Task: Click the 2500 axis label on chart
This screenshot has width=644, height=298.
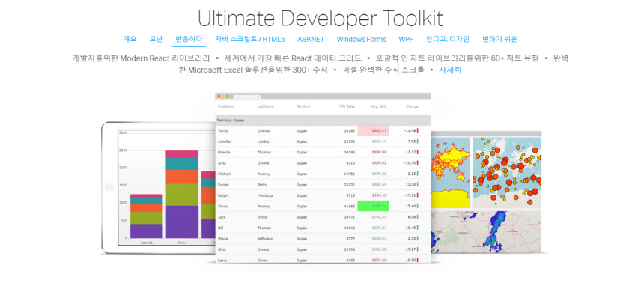Action: point(124,150)
